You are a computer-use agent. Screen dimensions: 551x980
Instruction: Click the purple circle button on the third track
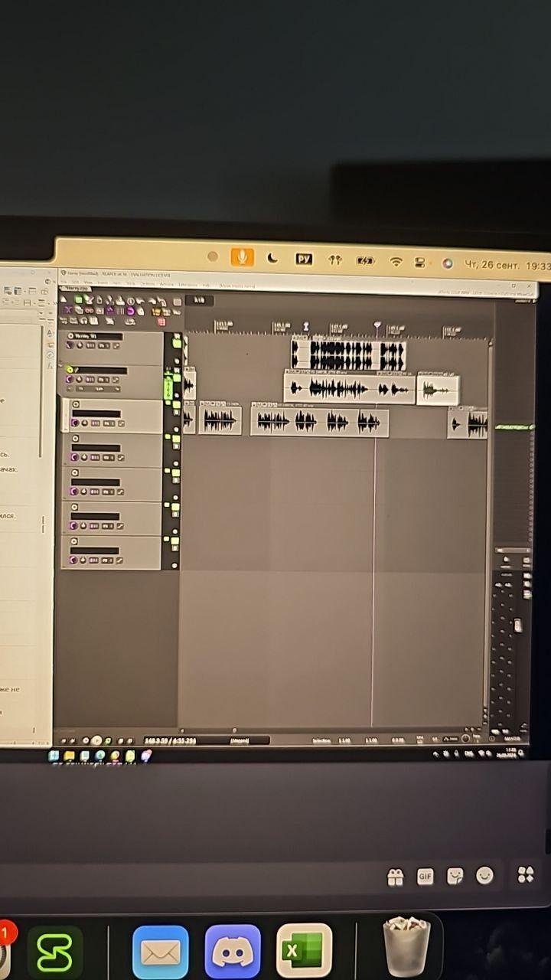coord(75,423)
